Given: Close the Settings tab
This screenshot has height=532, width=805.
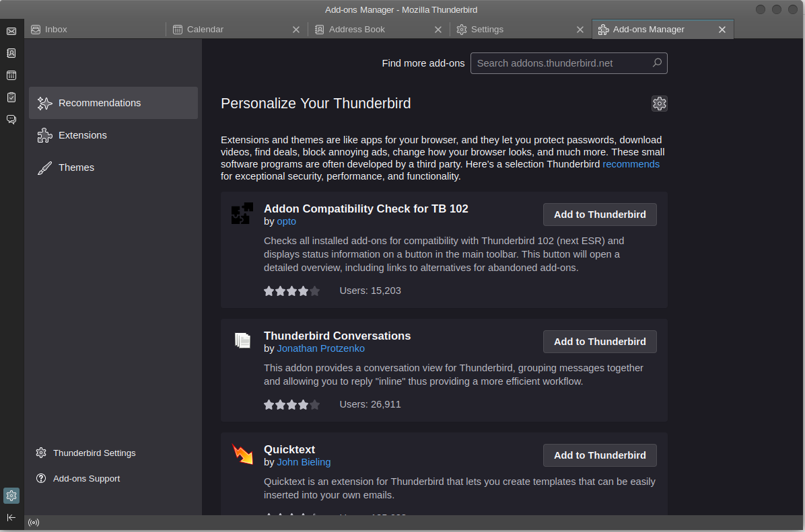Looking at the screenshot, I should (580, 30).
